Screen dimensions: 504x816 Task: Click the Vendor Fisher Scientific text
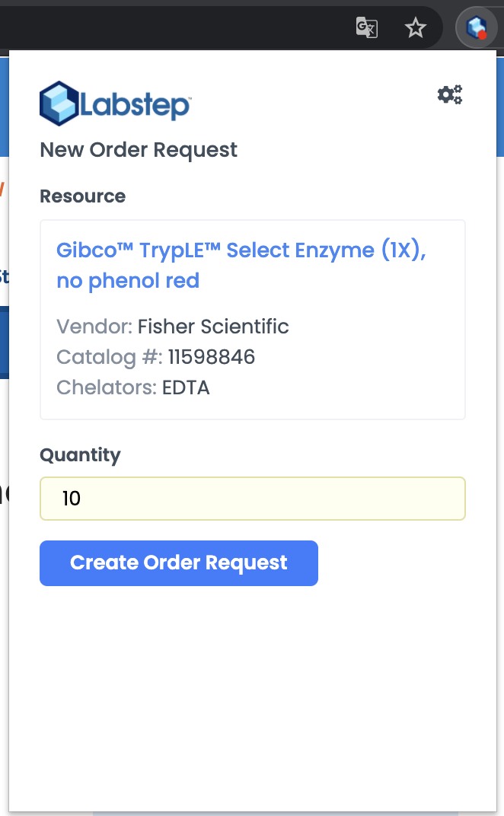(173, 327)
